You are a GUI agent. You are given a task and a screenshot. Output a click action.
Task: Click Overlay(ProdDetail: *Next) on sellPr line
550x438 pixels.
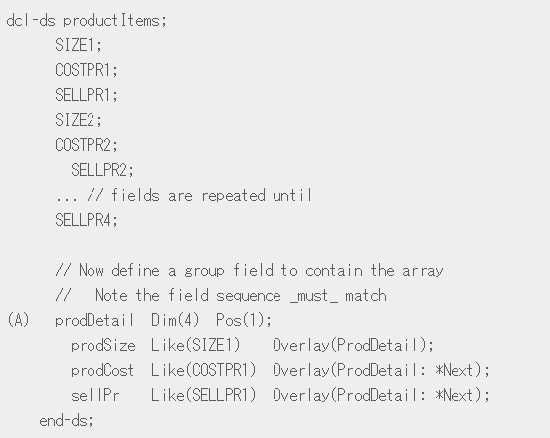[381, 395]
